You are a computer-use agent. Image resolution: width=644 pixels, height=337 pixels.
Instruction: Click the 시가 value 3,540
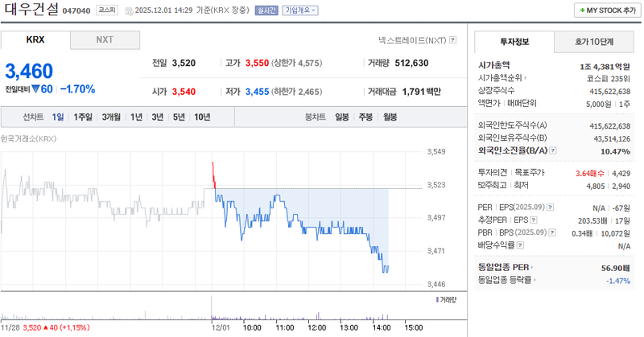pyautogui.click(x=184, y=92)
